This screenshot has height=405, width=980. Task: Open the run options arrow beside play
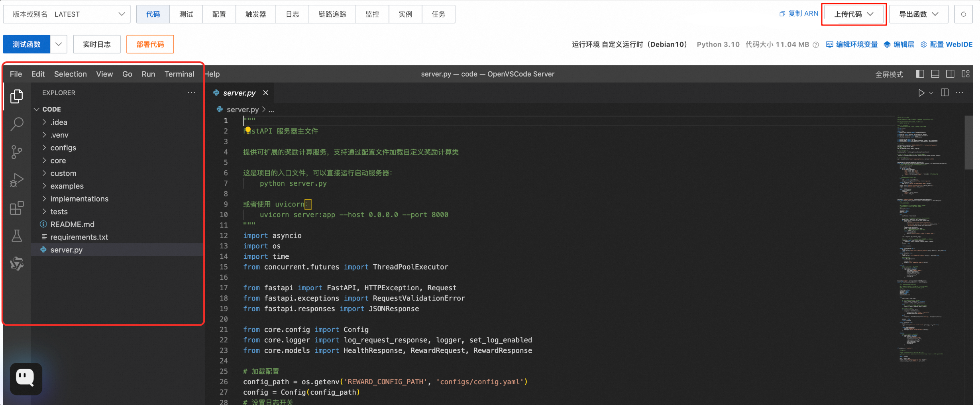click(x=931, y=93)
